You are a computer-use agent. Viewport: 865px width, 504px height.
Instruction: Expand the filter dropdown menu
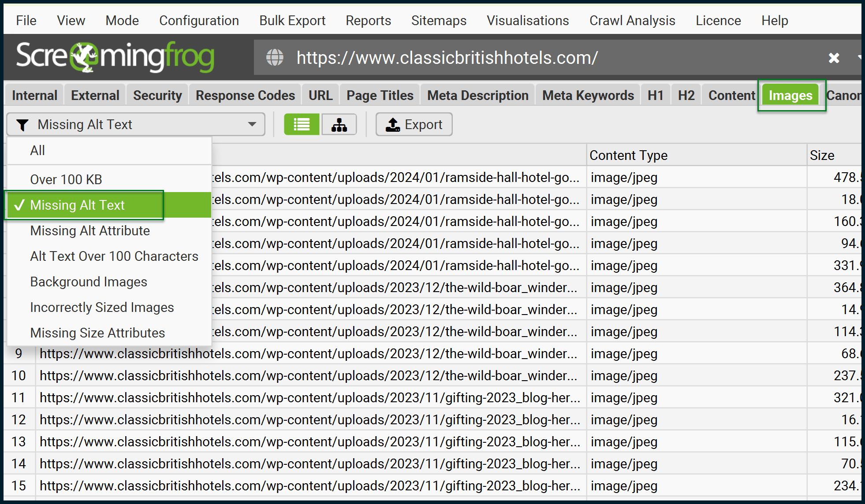point(253,124)
